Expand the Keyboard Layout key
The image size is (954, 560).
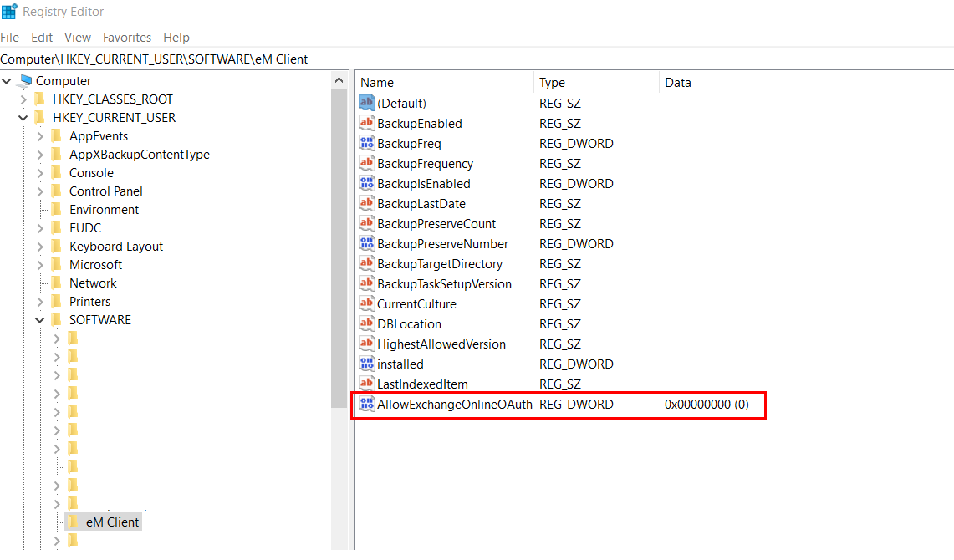pyautogui.click(x=40, y=247)
